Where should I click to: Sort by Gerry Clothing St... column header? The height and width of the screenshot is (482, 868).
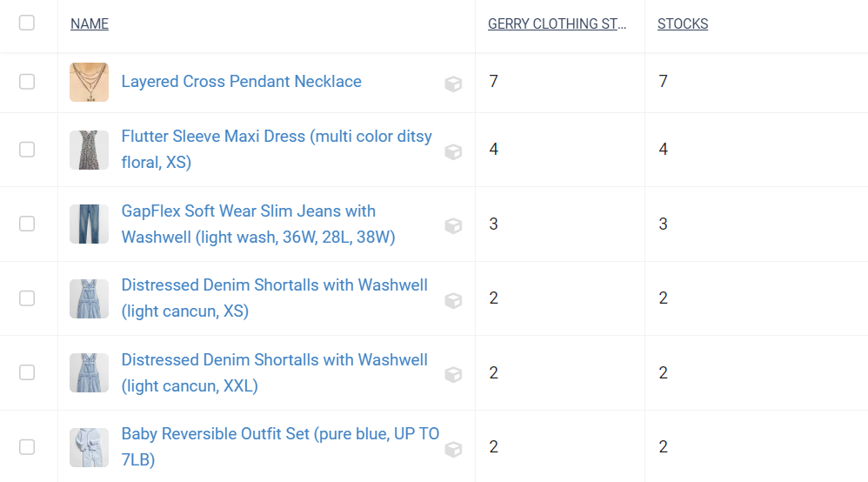click(557, 23)
